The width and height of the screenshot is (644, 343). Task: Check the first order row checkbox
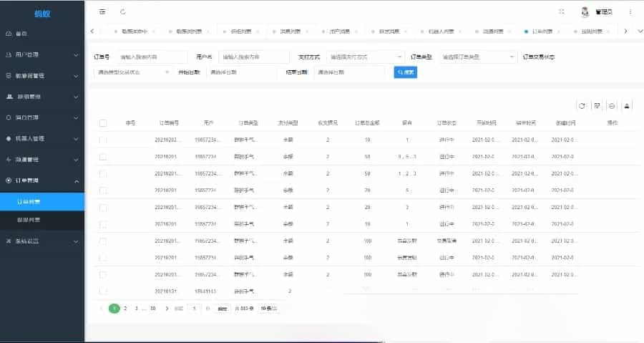[103, 140]
